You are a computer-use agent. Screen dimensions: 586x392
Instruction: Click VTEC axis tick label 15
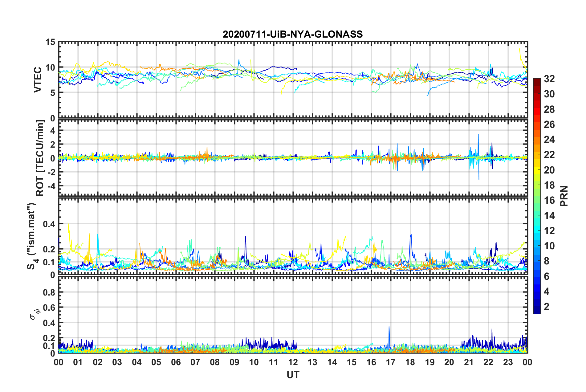[50, 42]
